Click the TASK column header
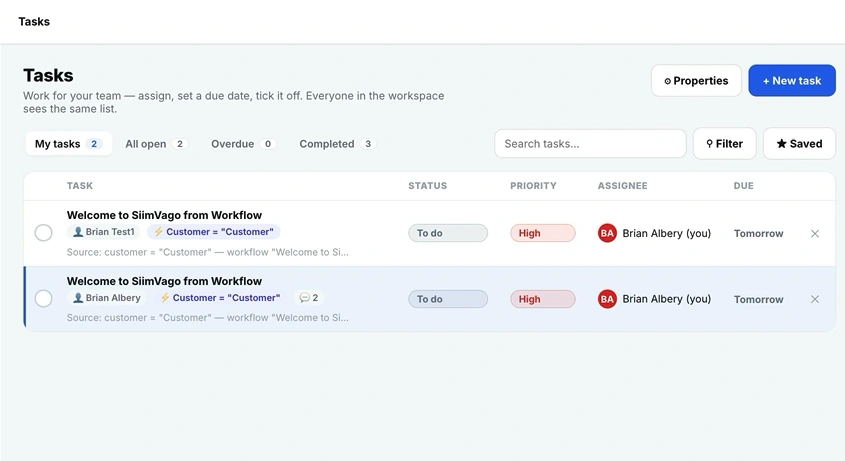Screen dimensions: 845x461 pos(80,185)
